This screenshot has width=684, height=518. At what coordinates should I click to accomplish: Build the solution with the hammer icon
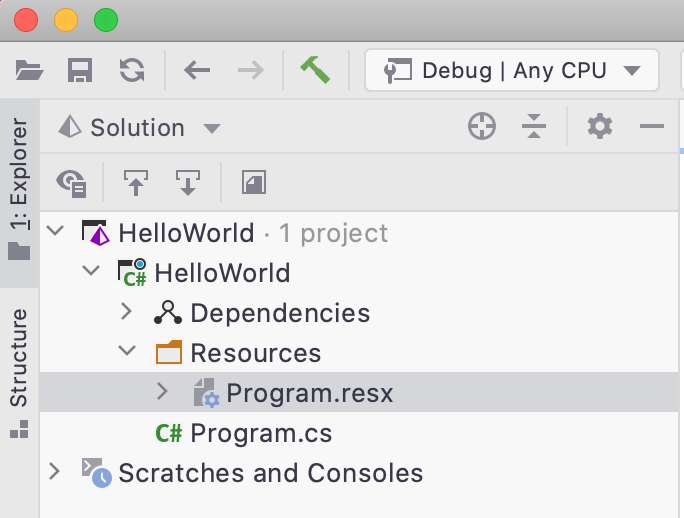315,70
